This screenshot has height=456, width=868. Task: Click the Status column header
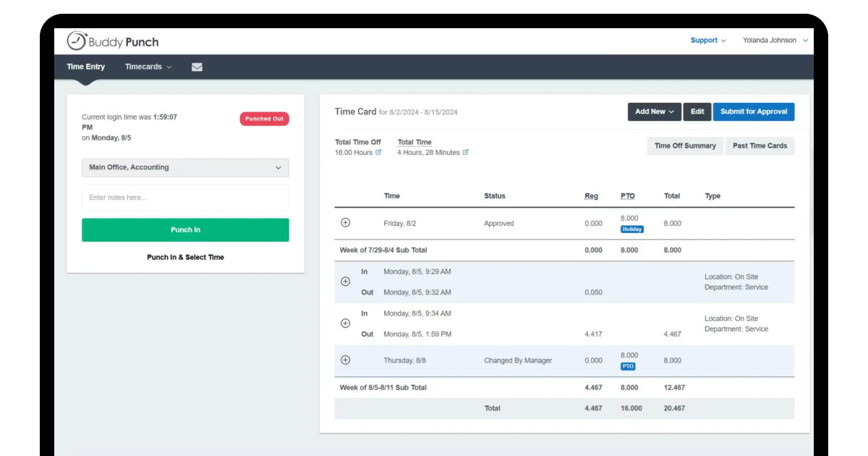495,196
